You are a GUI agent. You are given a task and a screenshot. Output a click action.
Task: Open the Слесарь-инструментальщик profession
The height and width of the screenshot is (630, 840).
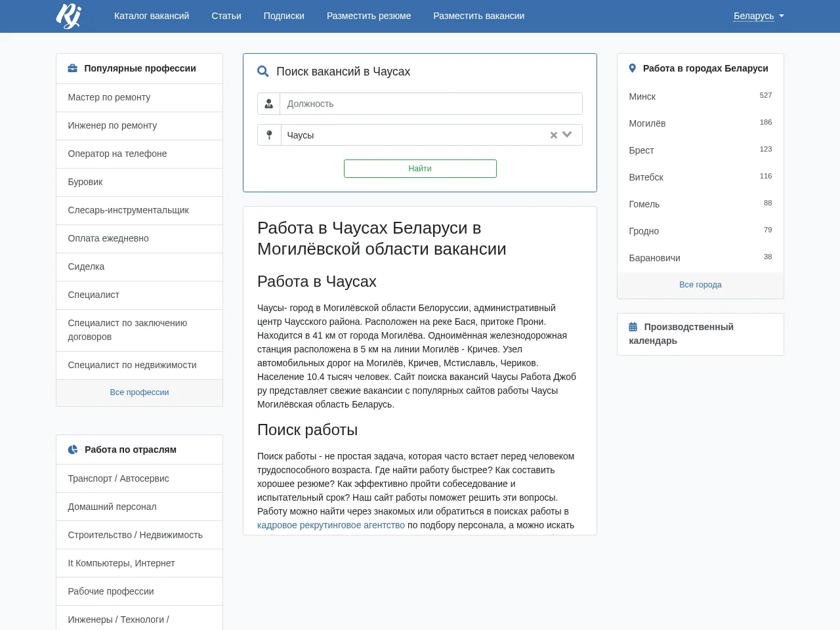pyautogui.click(x=139, y=210)
